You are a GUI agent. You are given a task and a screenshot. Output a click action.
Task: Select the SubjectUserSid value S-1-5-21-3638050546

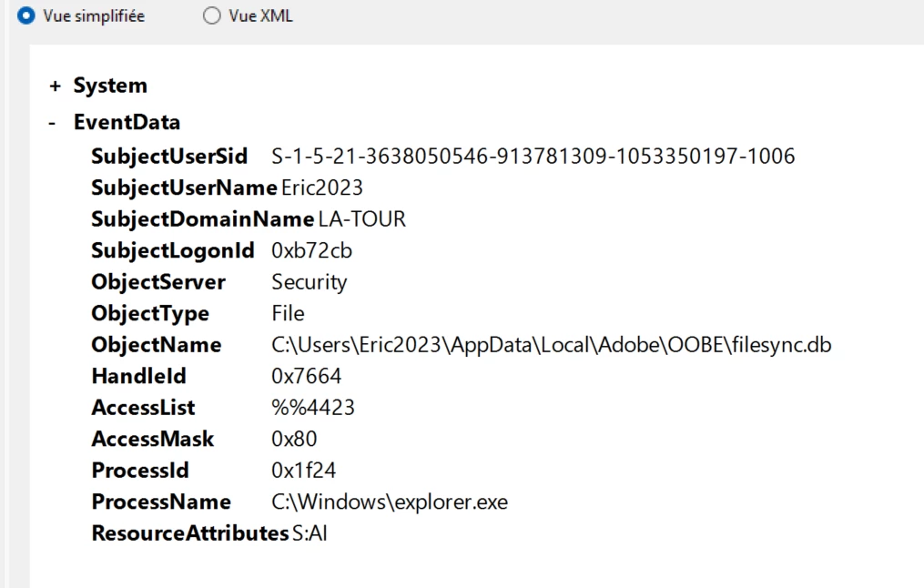point(533,157)
